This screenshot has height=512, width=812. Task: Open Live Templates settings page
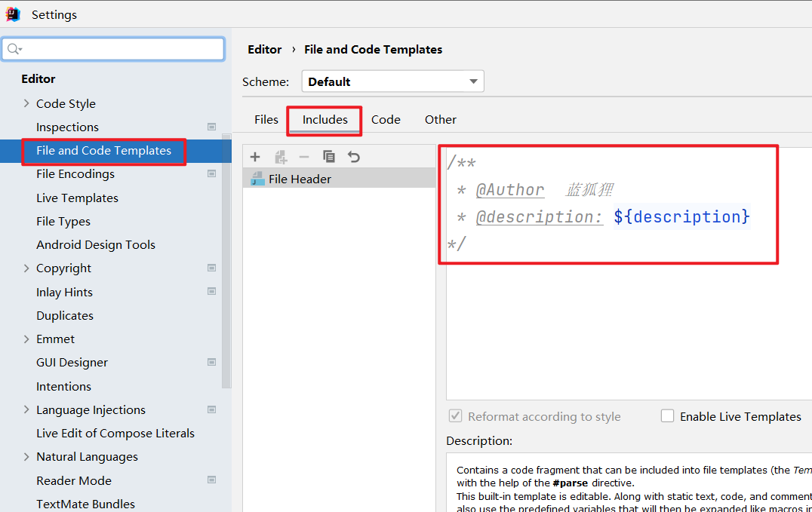pos(77,198)
